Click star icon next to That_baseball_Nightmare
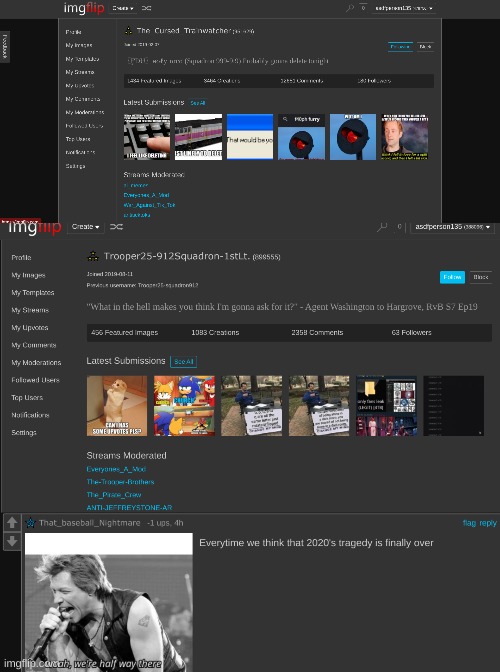The image size is (500, 672). coord(30,523)
